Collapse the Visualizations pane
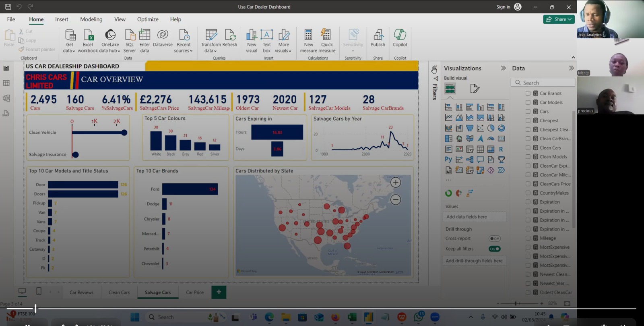Viewport: 644px width, 326px height. (x=503, y=68)
